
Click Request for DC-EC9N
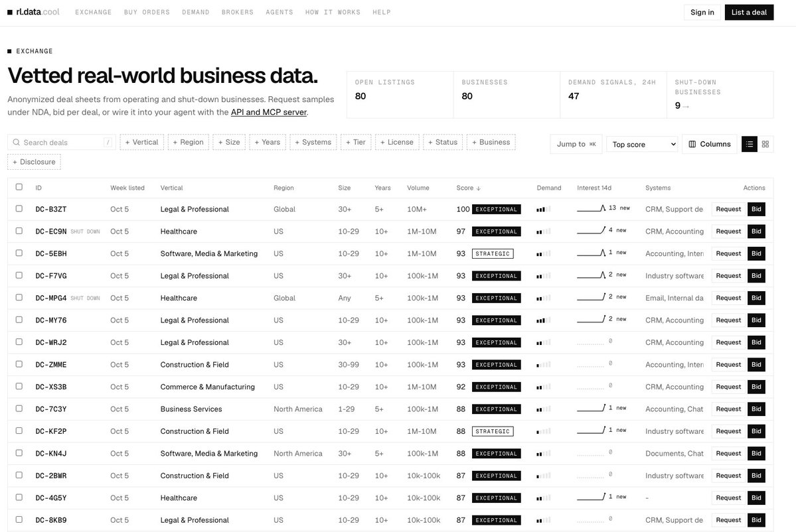pyautogui.click(x=728, y=232)
